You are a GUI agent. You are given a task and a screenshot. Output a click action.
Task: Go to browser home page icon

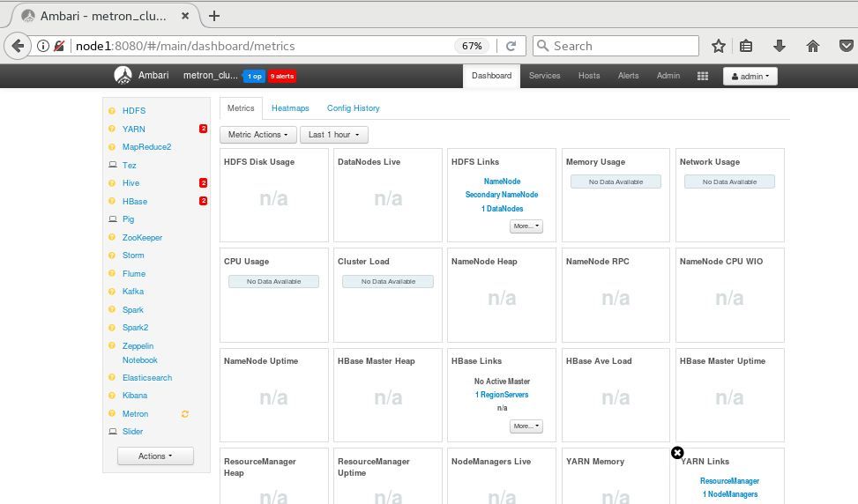[813, 46]
